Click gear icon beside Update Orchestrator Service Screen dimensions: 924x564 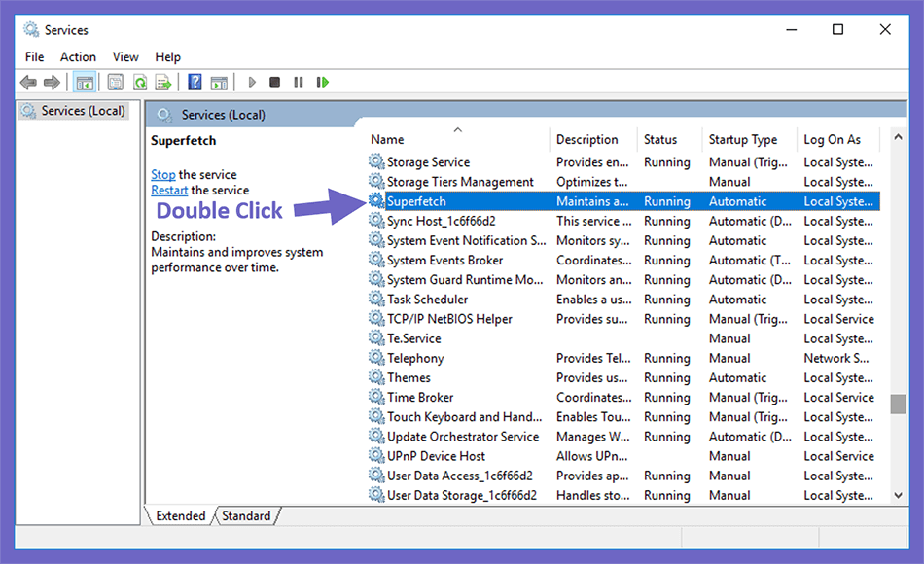click(376, 436)
